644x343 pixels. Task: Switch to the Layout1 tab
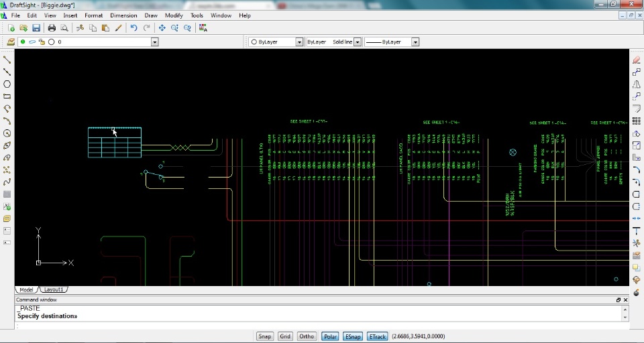point(54,289)
